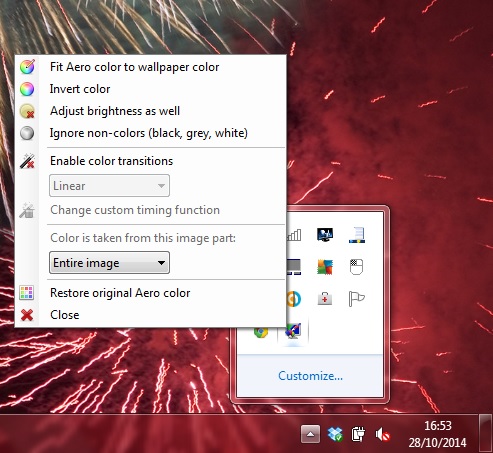
Task: Click the Invert color wheel icon
Action: click(27, 89)
